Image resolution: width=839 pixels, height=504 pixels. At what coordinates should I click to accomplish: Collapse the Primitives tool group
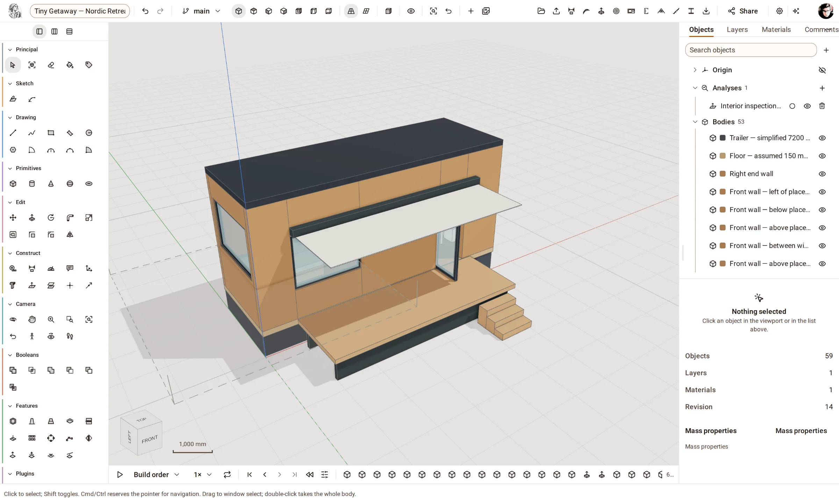10,168
